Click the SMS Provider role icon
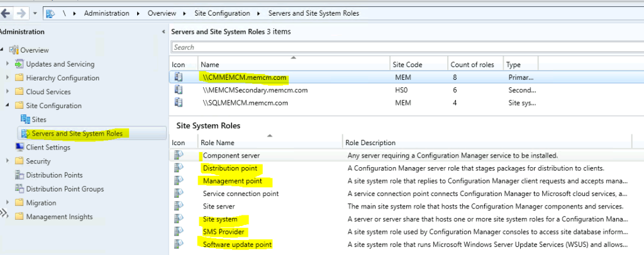This screenshot has width=644, height=255. point(179,231)
